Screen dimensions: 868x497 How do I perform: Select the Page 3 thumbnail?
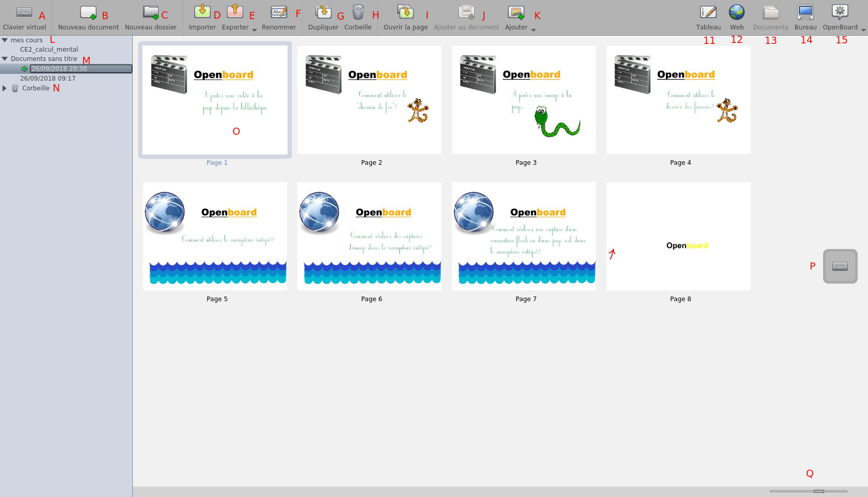(x=523, y=100)
